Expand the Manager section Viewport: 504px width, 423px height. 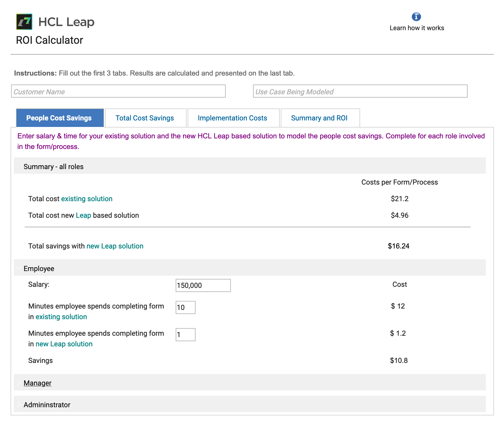click(250, 382)
